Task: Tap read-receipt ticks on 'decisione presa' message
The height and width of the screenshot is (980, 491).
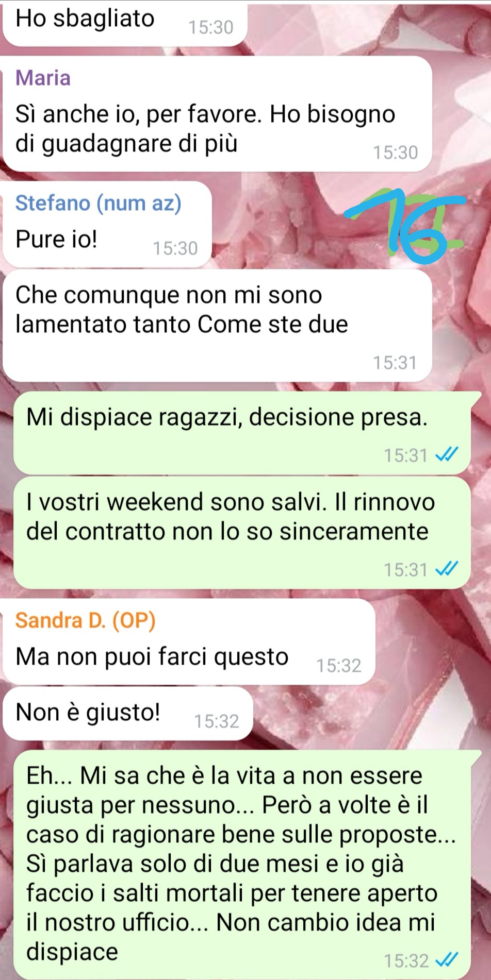Action: pos(447,455)
